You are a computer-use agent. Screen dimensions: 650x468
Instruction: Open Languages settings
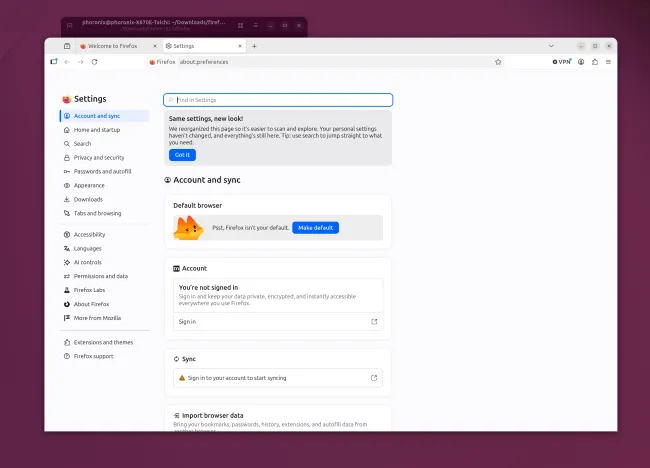[104, 248]
